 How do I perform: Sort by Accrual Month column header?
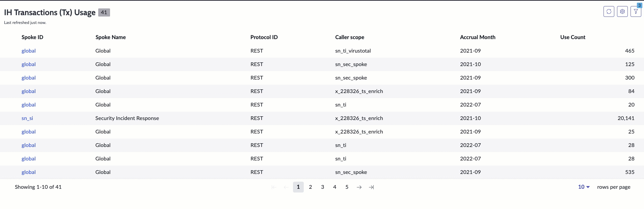pos(478,37)
